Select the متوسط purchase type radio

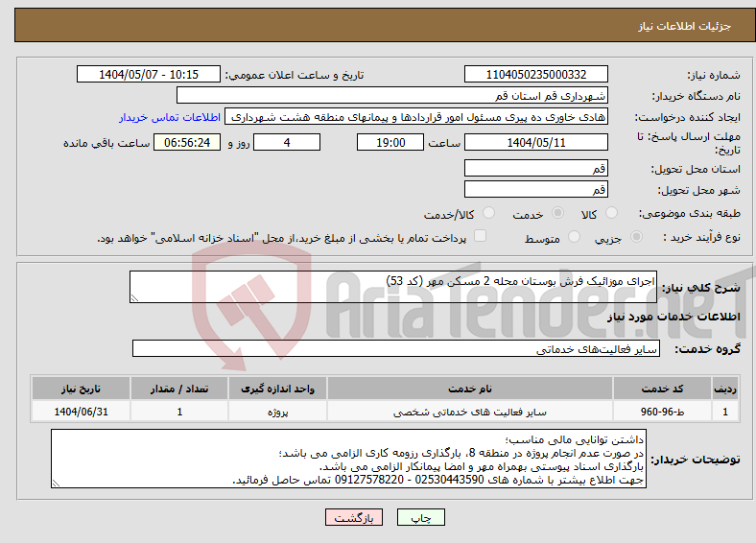574,237
